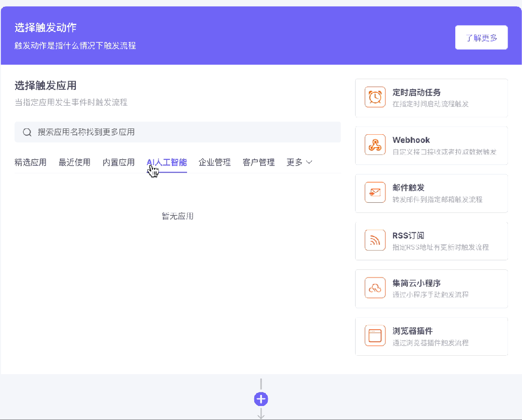Click the 选择触发动作 header title
This screenshot has width=522, height=420.
click(45, 27)
